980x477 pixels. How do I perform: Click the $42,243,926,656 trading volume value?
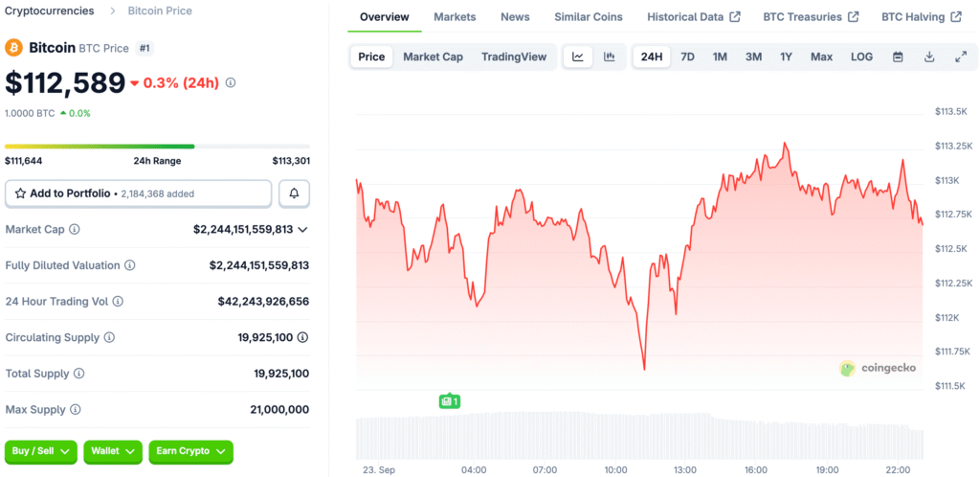coord(263,302)
